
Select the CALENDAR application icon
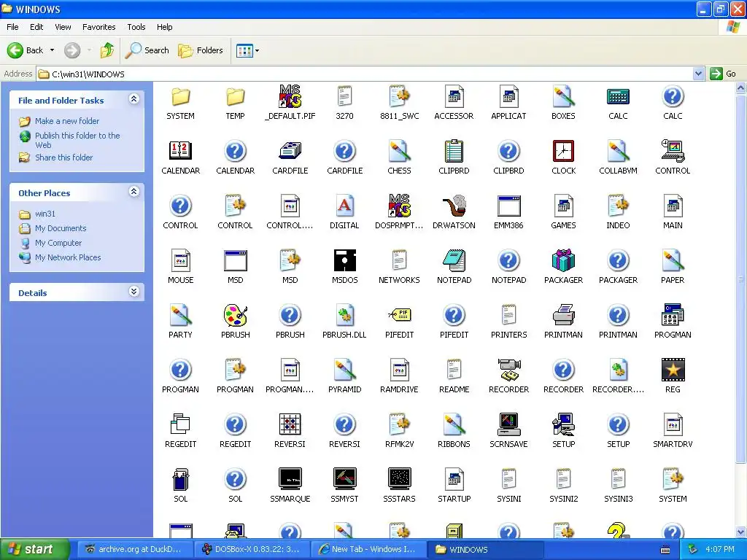point(181,152)
